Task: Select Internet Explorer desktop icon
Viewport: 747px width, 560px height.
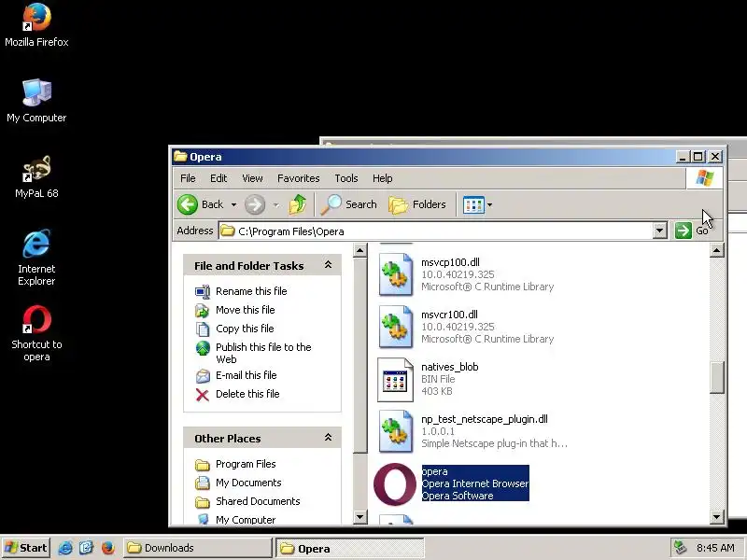Action: coord(36,258)
